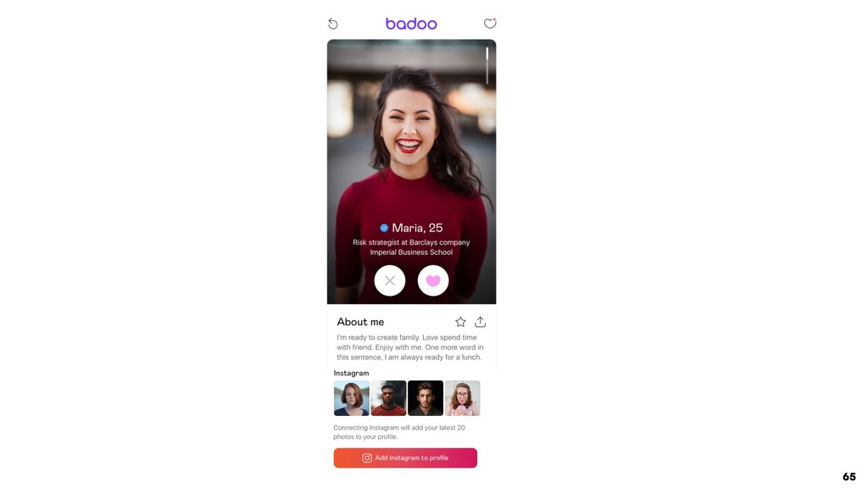Share the profile via upload icon
Screen dimensions: 868x488
pyautogui.click(x=480, y=322)
